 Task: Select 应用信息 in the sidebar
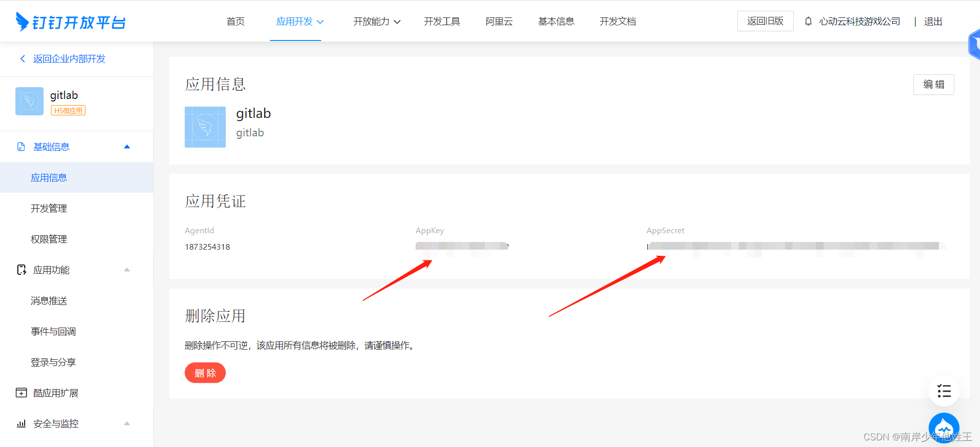pyautogui.click(x=76, y=177)
